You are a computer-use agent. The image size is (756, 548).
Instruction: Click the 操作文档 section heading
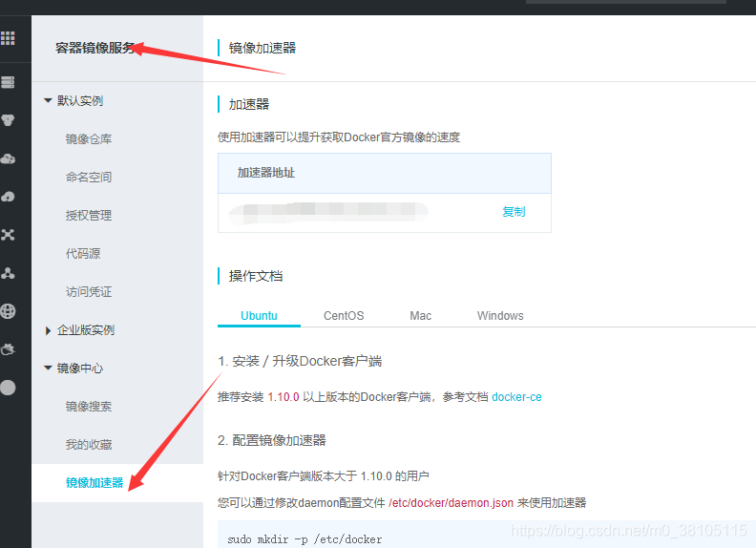click(256, 277)
